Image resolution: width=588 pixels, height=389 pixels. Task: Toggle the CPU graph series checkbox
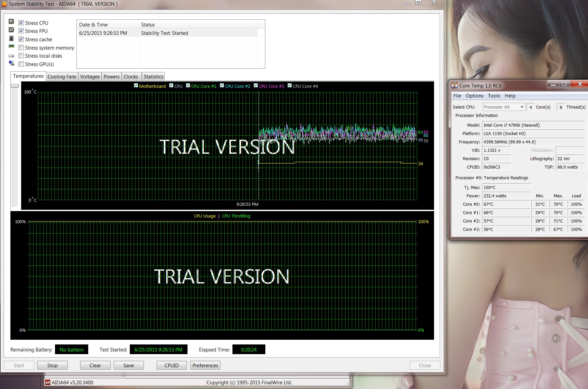click(x=171, y=85)
